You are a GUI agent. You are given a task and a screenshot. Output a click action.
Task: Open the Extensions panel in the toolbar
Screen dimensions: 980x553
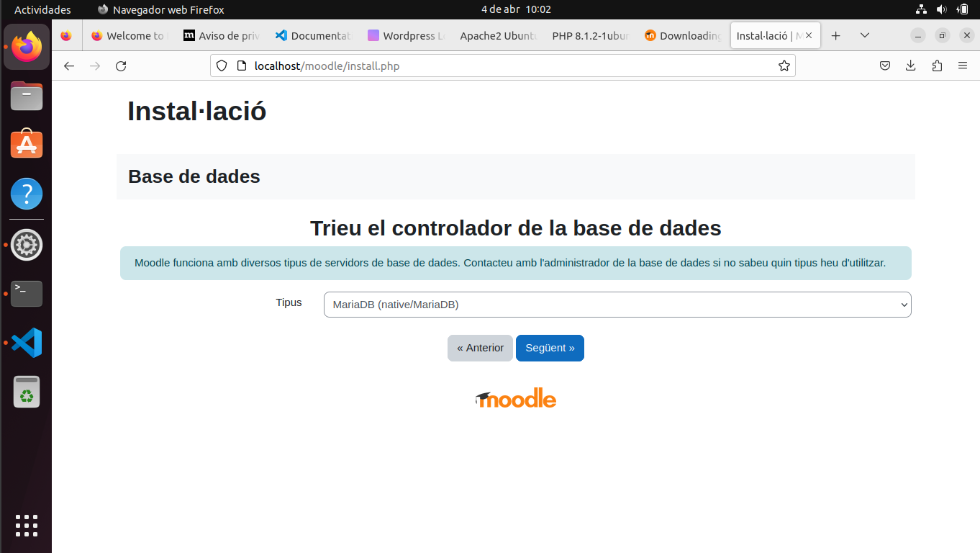936,66
